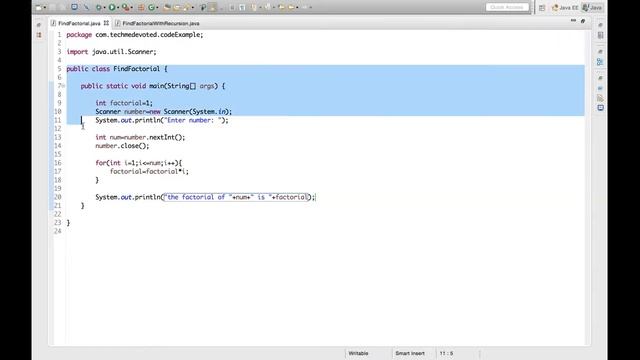640x360 pixels.
Task: Click the int factorial=1 statement
Action: click(124, 103)
